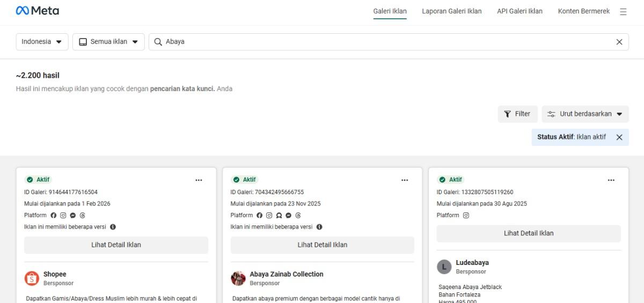Screen dimensions: 644x303
Task: Open three-dot menu on Ludeabaya ad card
Action: pyautogui.click(x=611, y=180)
